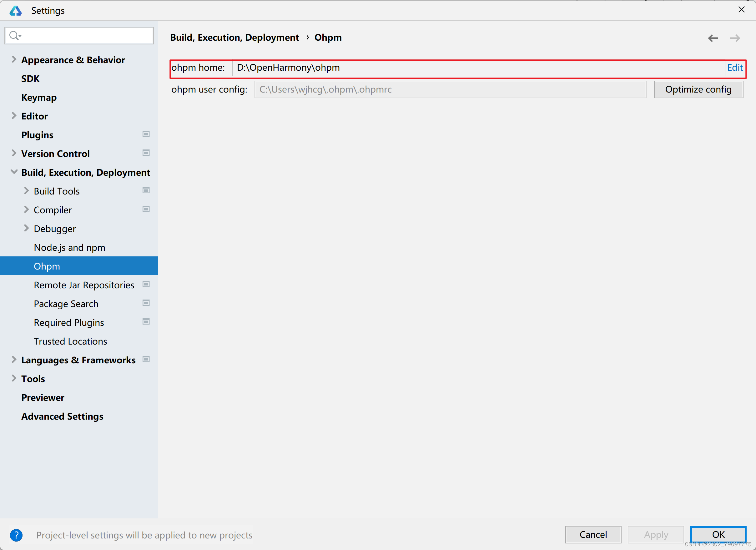Click project-level icon beside Package Search

tap(146, 303)
